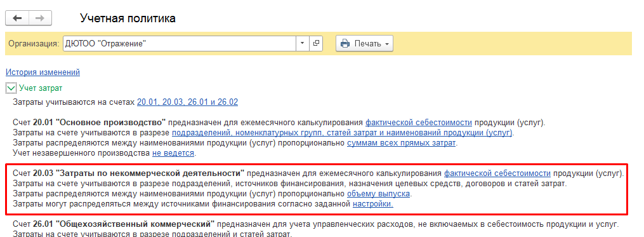Viewport: 644px width, 237px height.
Task: Click the Печать button label
Action: (x=367, y=44)
